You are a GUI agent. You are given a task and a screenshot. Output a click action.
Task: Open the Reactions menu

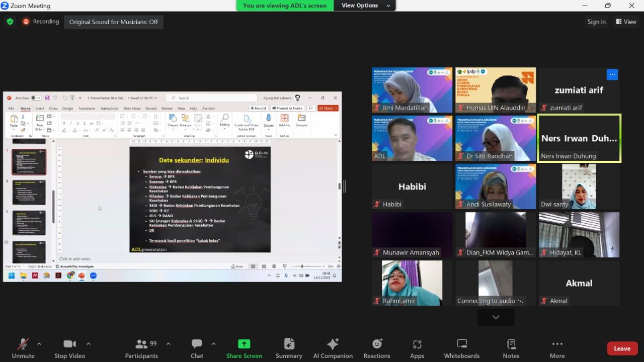click(376, 348)
